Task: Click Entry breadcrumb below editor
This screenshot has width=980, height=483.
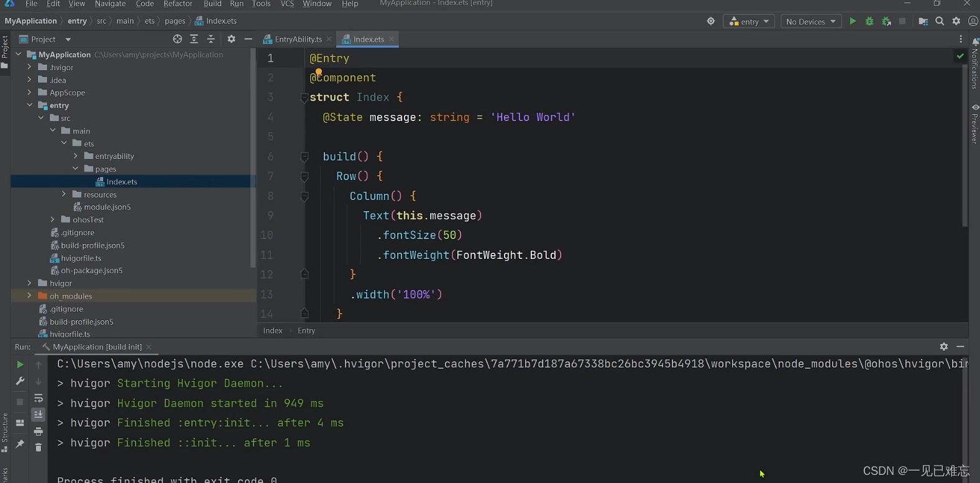Action: pos(306,330)
